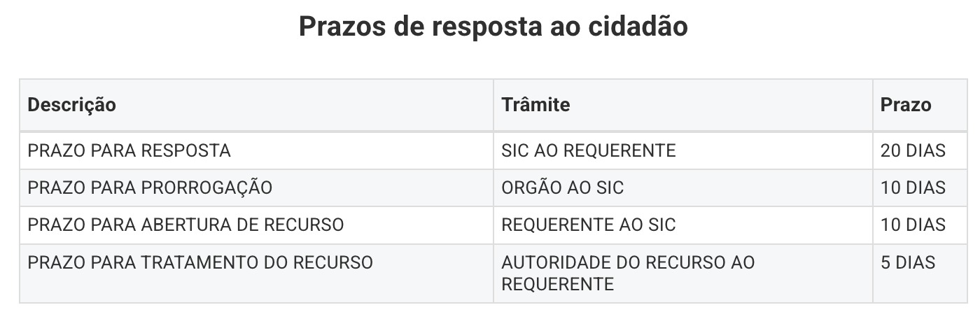The height and width of the screenshot is (312, 980).
Task: Click the 'ORGÃO AO SIC' cell
Action: 562,188
